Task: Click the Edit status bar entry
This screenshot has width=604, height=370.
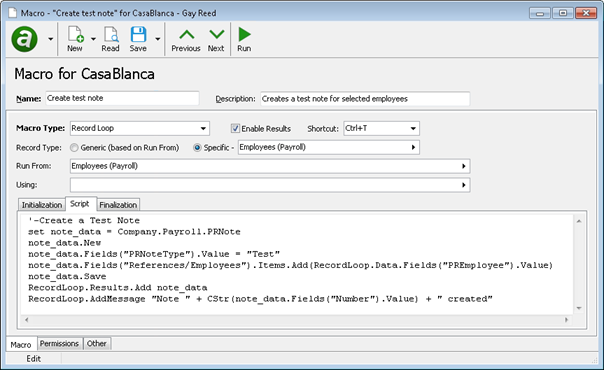Action: (x=34, y=359)
